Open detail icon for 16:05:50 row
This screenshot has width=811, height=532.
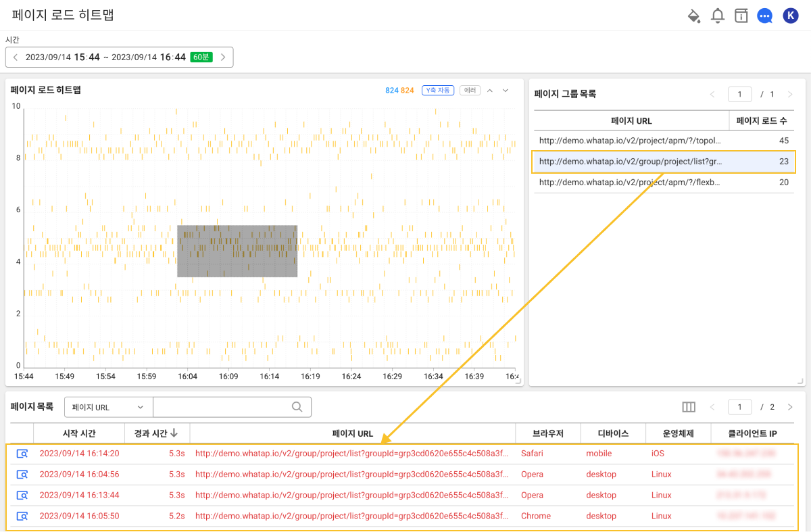(x=22, y=516)
